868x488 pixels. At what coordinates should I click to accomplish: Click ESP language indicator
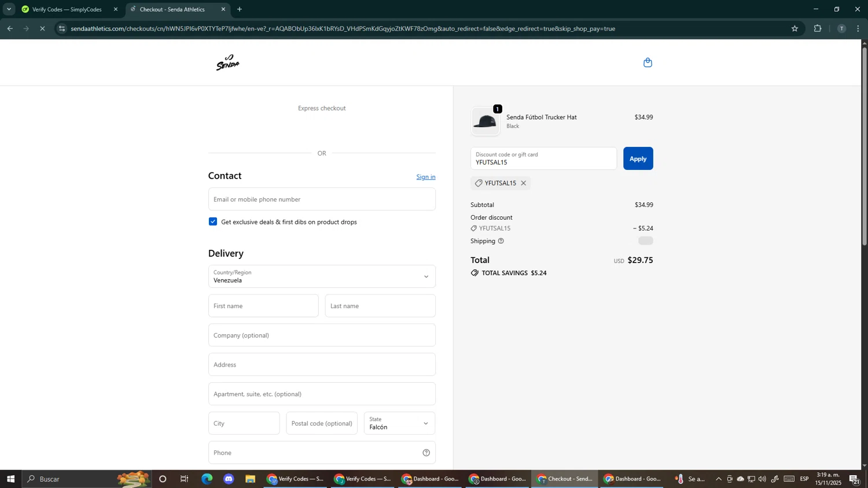point(804,479)
